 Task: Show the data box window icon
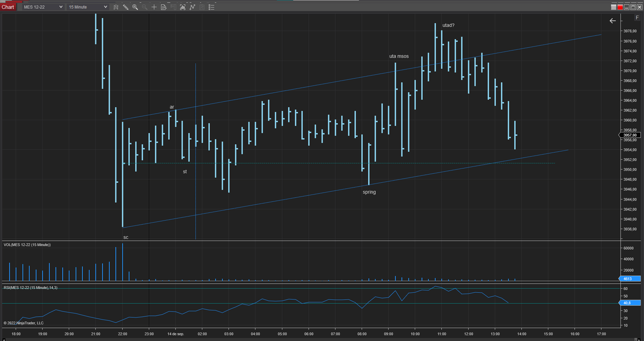(x=164, y=7)
